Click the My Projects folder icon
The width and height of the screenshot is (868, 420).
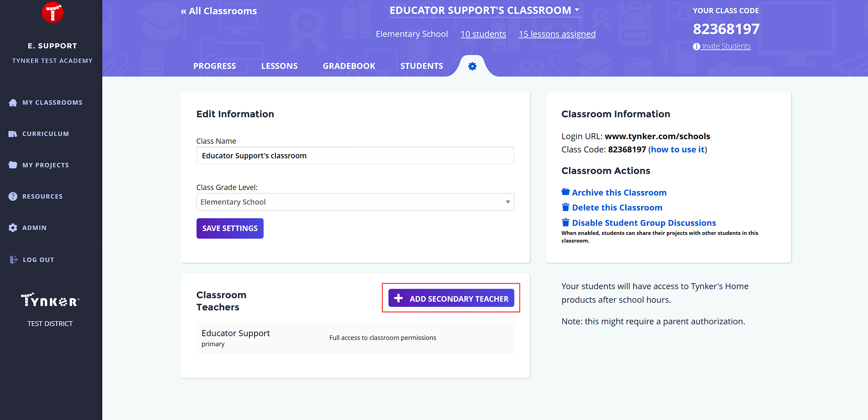(x=13, y=165)
